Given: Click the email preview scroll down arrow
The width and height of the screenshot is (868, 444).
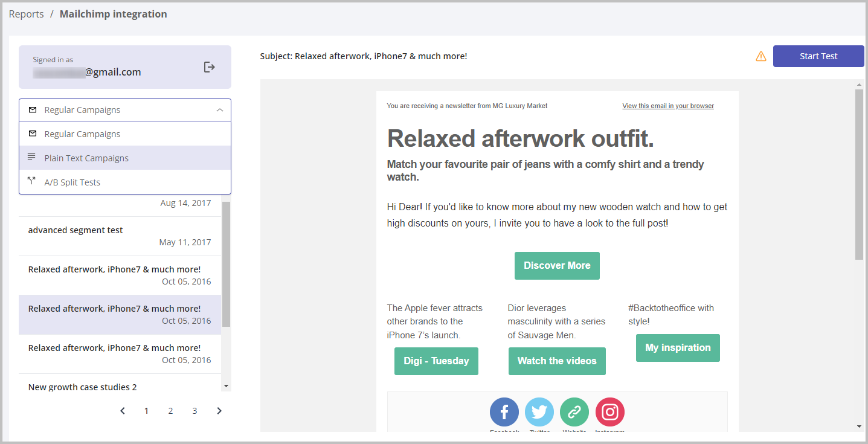Looking at the screenshot, I should tap(859, 426).
